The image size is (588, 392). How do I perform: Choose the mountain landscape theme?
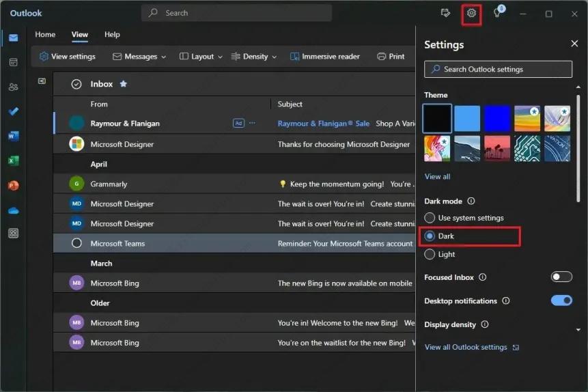(x=467, y=149)
